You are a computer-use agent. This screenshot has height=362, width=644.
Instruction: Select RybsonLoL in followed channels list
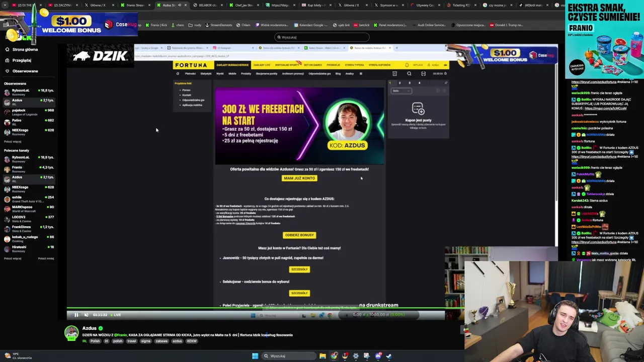29,92
